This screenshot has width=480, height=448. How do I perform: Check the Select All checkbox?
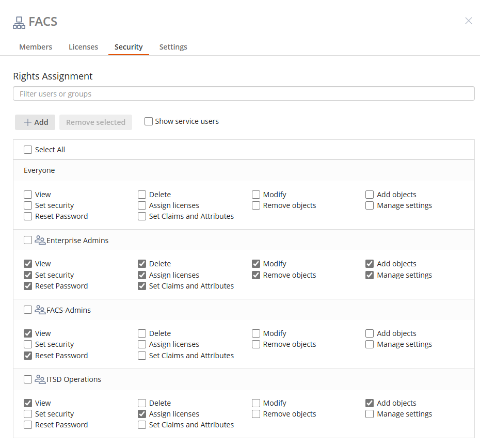coord(28,150)
